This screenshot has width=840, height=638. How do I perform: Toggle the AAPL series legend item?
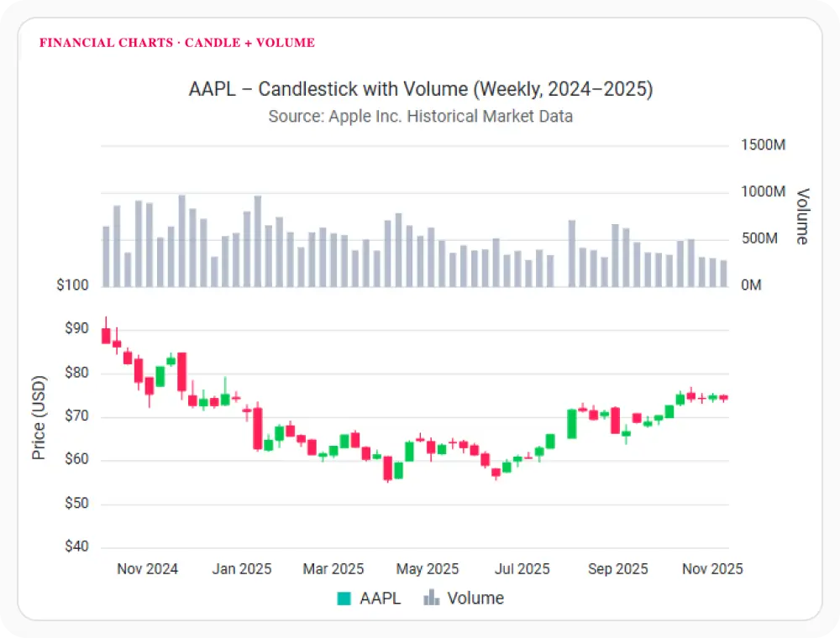[369, 598]
